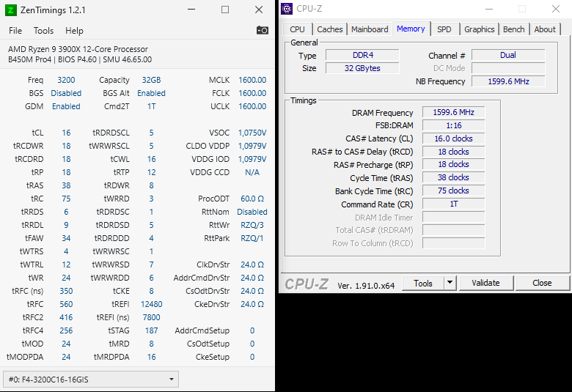The image size is (572, 392).
Task: Minimize the CPU-Z window
Action: click(489, 9)
